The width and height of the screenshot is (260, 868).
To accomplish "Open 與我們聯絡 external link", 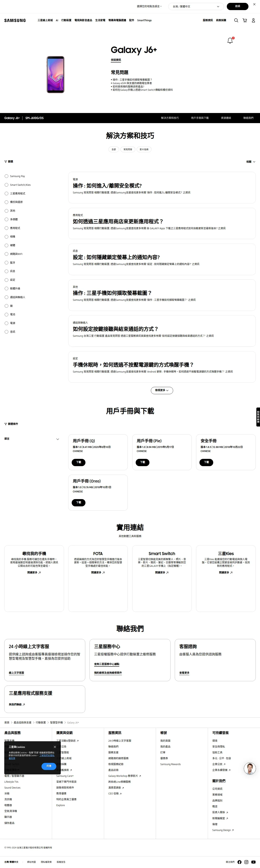I will pos(17,705).
